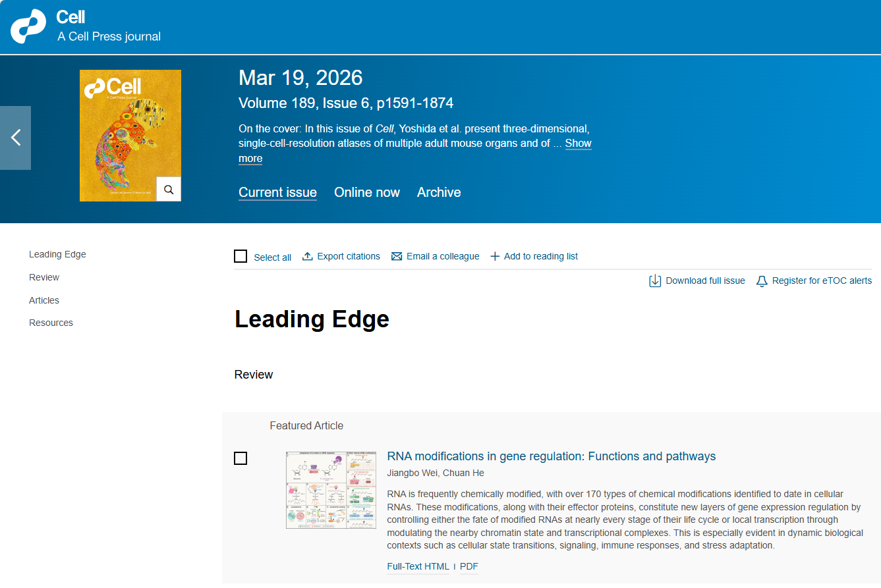
Task: Tick the RNA modifications article checkbox
Action: (x=241, y=458)
